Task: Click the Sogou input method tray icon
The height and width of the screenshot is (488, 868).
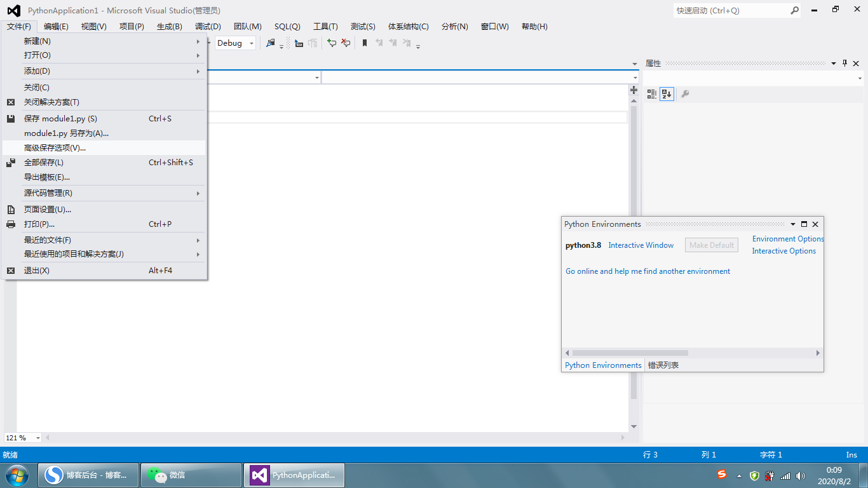Action: [x=721, y=475]
